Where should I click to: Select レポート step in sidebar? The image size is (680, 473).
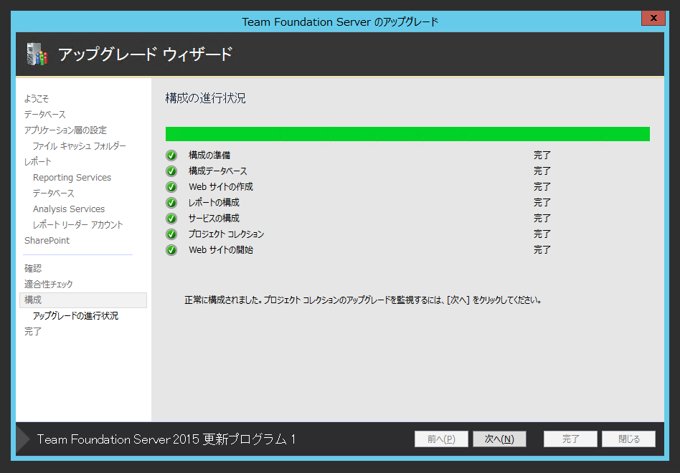click(38, 162)
